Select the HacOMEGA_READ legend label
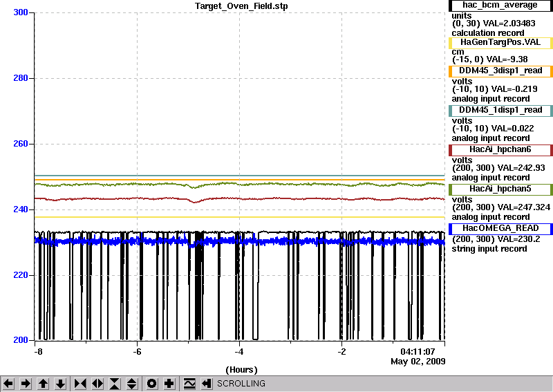This screenshot has width=553, height=392. tap(500, 228)
